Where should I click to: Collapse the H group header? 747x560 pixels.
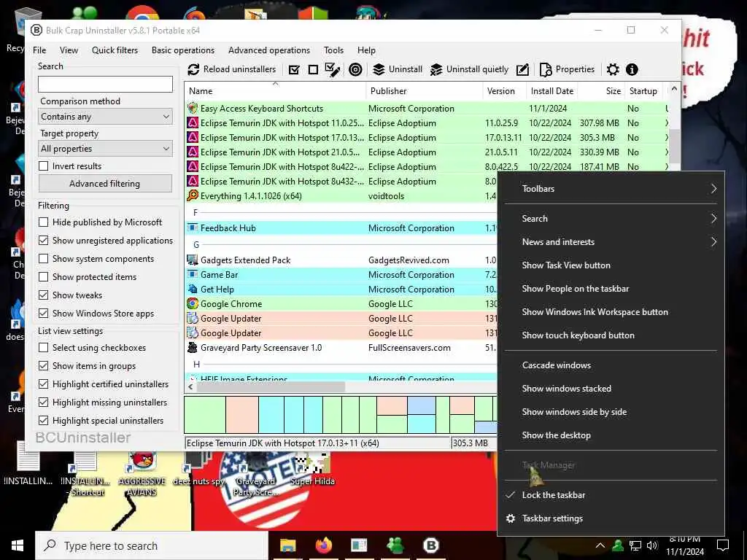pyautogui.click(x=196, y=365)
